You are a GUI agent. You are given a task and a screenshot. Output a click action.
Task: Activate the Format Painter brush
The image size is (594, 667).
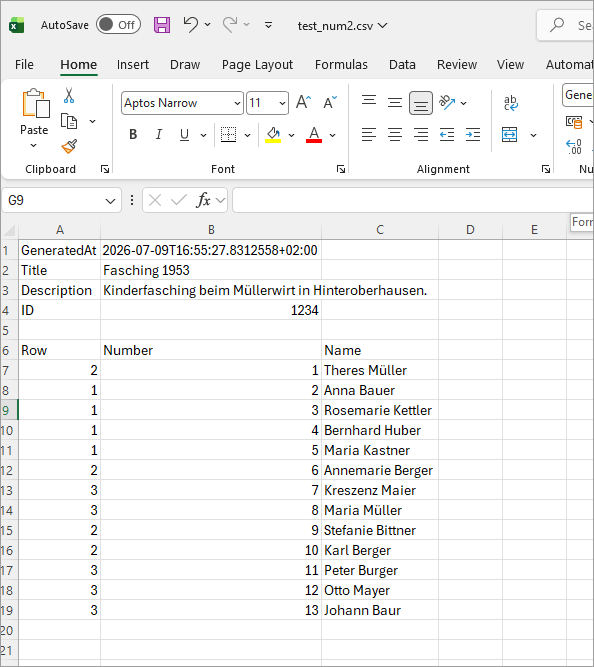click(69, 146)
